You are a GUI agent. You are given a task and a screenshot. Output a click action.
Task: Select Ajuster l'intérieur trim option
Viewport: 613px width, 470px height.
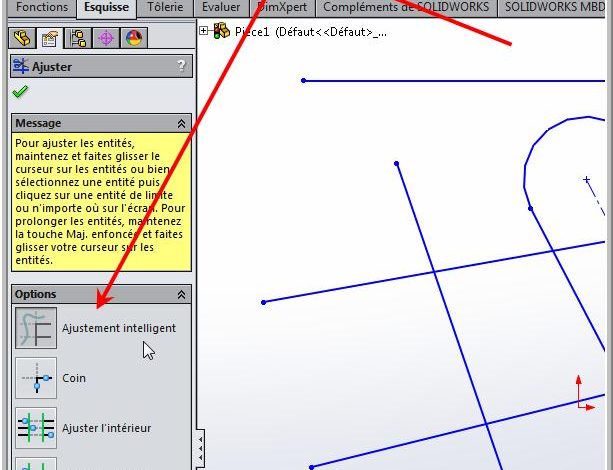(x=36, y=428)
